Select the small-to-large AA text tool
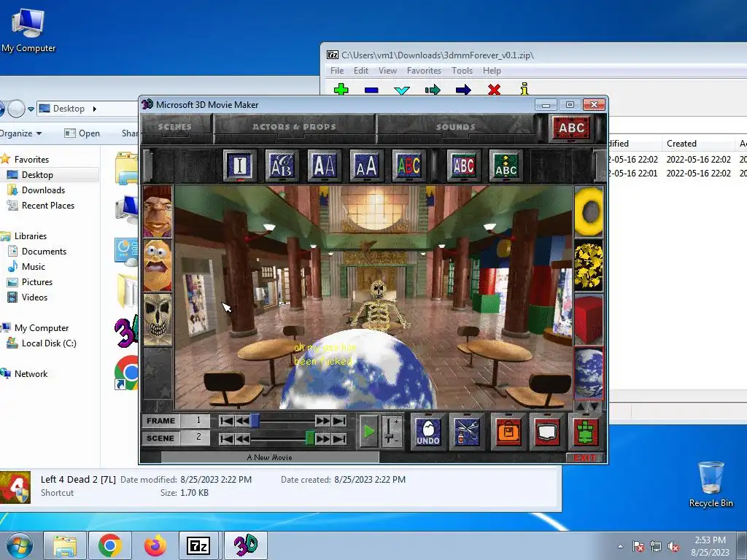The height and width of the screenshot is (560, 747). [366, 166]
